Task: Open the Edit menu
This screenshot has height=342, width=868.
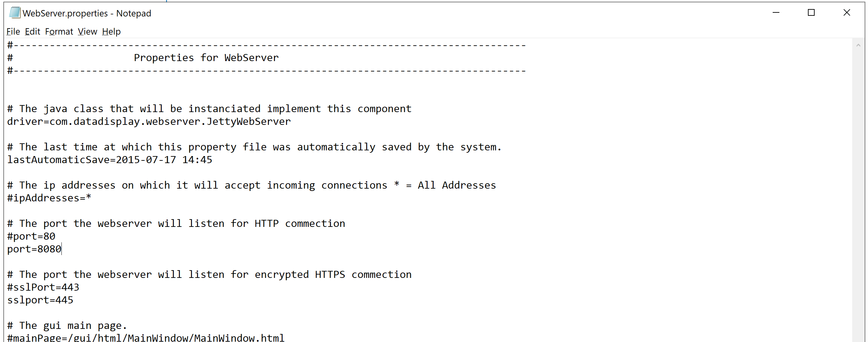Action: point(32,32)
